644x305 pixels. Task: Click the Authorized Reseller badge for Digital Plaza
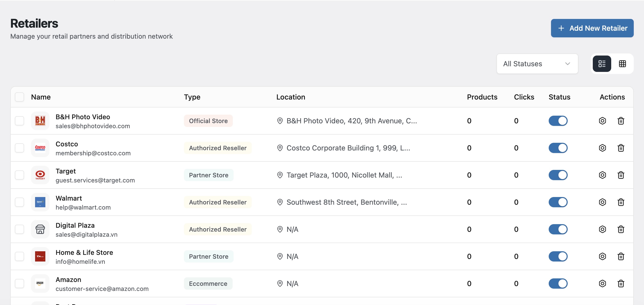217,229
